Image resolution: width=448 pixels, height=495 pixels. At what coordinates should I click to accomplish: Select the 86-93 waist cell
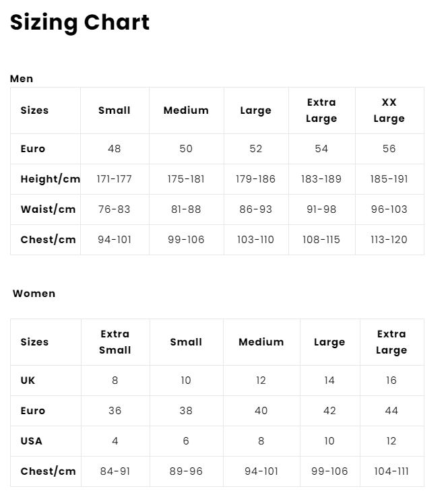coord(256,209)
